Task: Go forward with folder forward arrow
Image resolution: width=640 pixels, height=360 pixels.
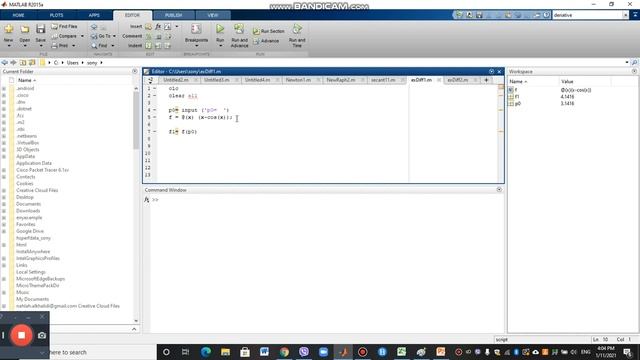Action: 13,62
